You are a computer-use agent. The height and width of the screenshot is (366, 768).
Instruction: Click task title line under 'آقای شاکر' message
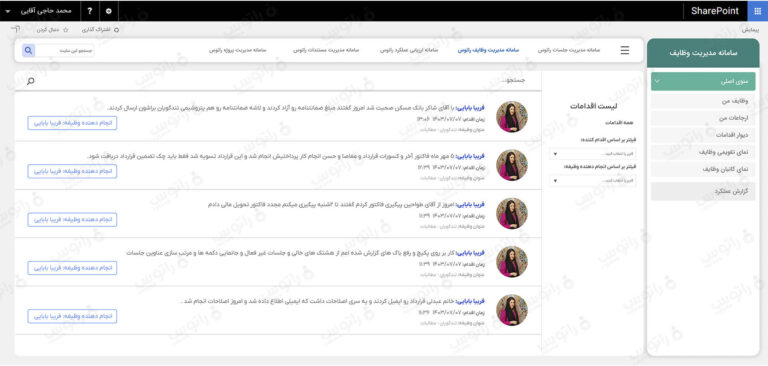click(x=452, y=130)
